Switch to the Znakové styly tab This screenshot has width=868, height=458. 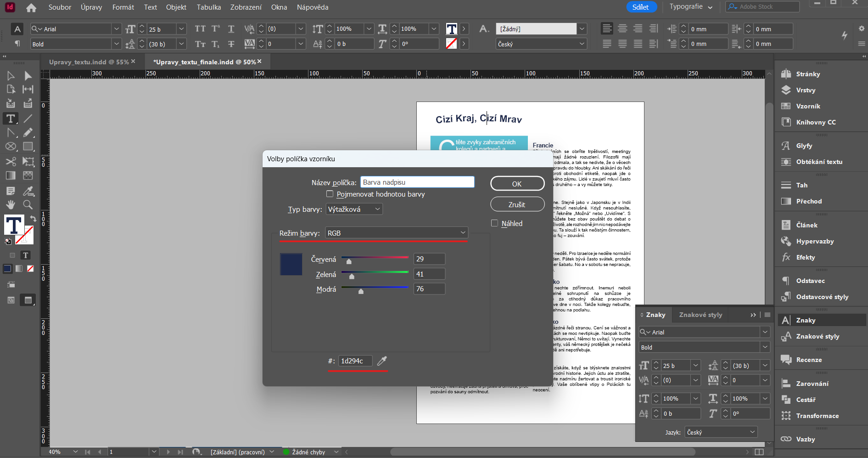click(x=700, y=315)
